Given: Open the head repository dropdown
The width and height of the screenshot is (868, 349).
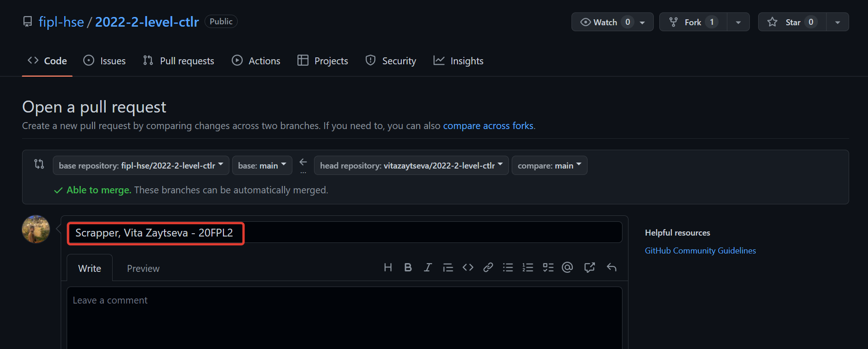Looking at the screenshot, I should click(x=411, y=165).
